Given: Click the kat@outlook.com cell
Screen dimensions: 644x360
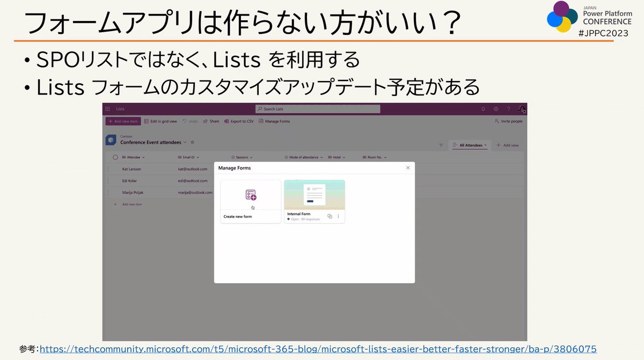Looking at the screenshot, I should click(193, 168).
